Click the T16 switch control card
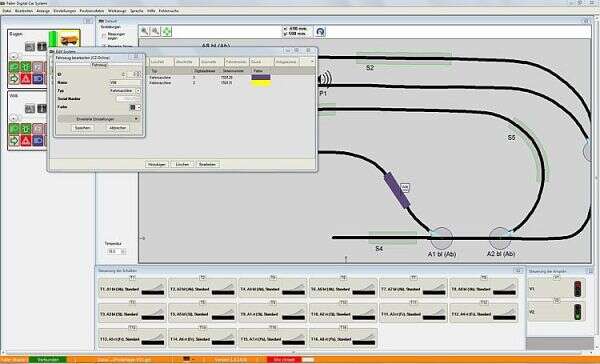The width and height of the screenshot is (600, 364). tap(343, 338)
